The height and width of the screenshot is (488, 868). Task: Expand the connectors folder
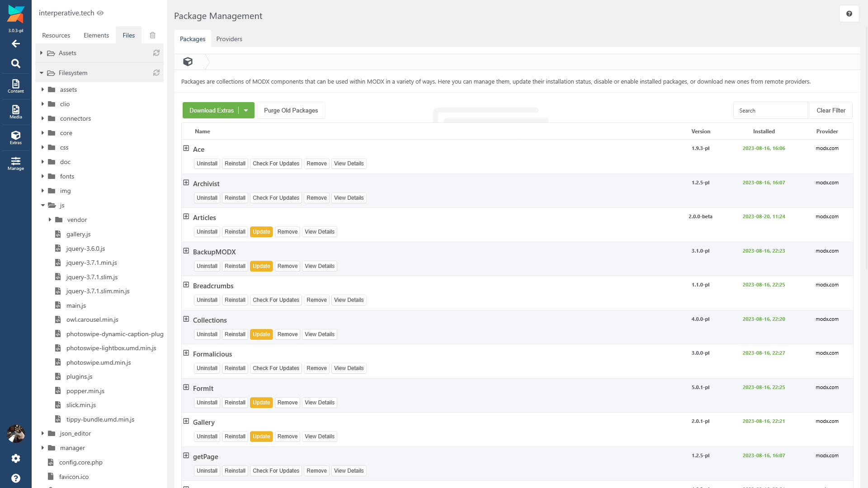(42, 118)
